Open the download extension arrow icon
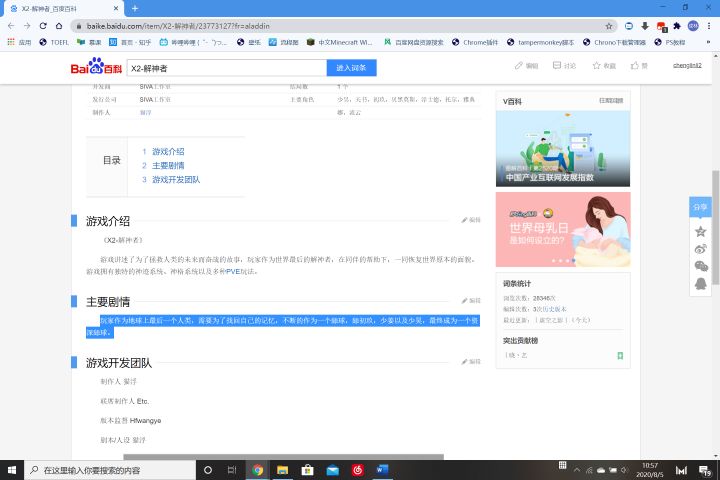Screen dimensions: 720x480 [x=645, y=26]
